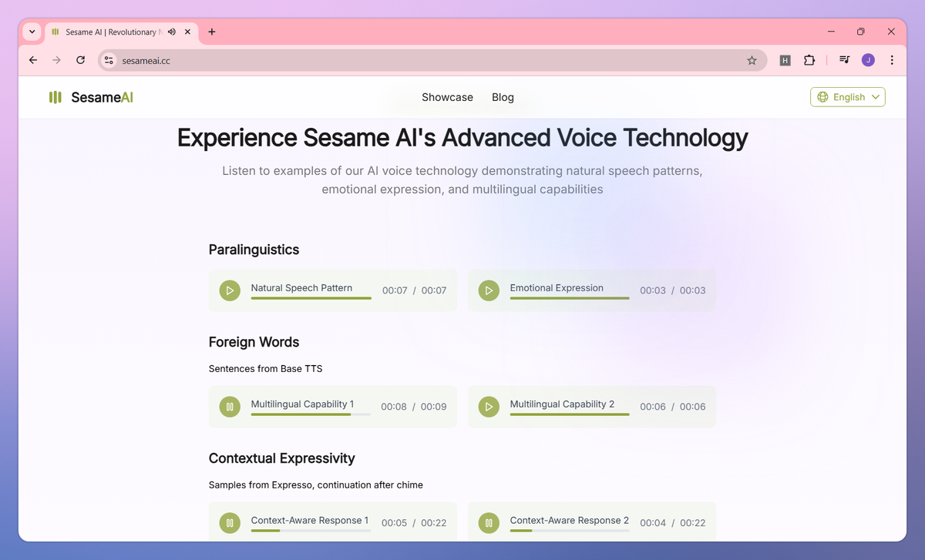Image resolution: width=925 pixels, height=560 pixels.
Task: View site information icon in address bar
Action: 109,60
